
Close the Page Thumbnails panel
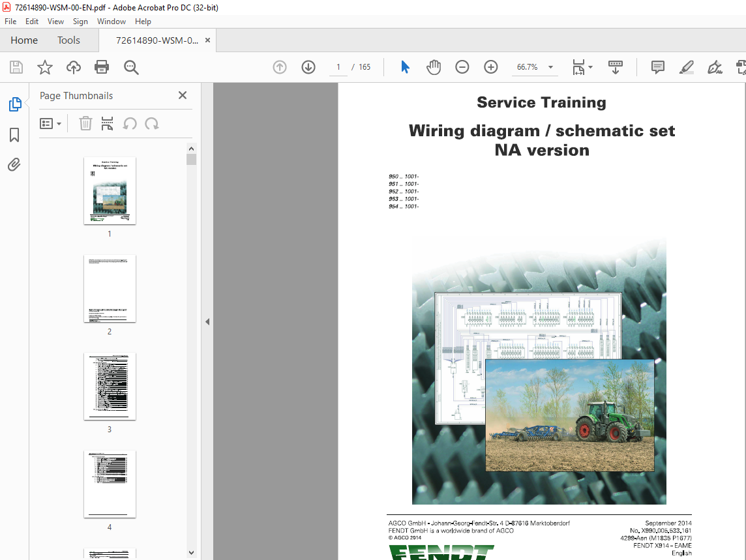[x=182, y=95]
